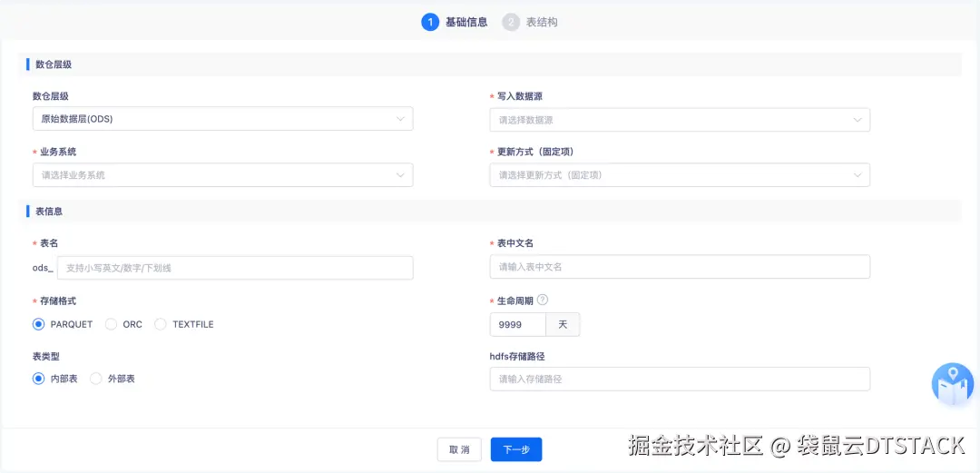Click step 2 circle for 表结构

(x=511, y=23)
